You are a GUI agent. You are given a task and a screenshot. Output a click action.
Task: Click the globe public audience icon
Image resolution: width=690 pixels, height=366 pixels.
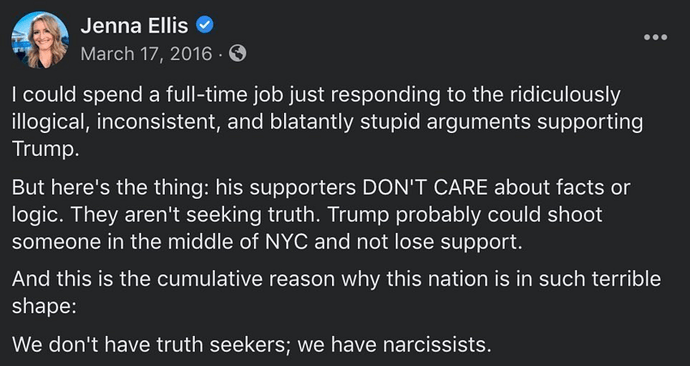[238, 54]
